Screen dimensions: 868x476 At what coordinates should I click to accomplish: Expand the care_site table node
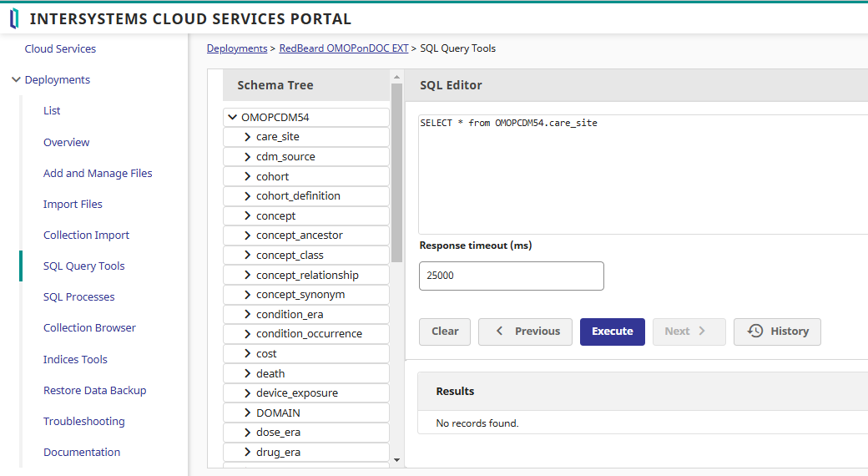(x=248, y=137)
